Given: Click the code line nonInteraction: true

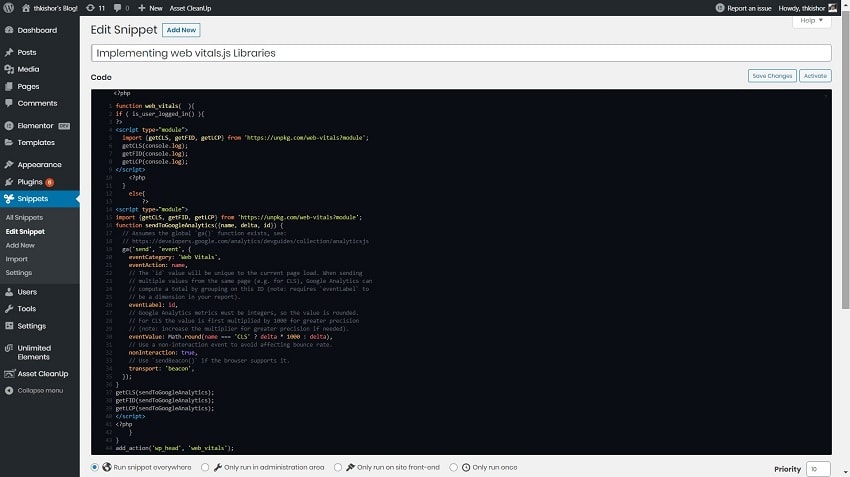Looking at the screenshot, I should pyautogui.click(x=163, y=352).
